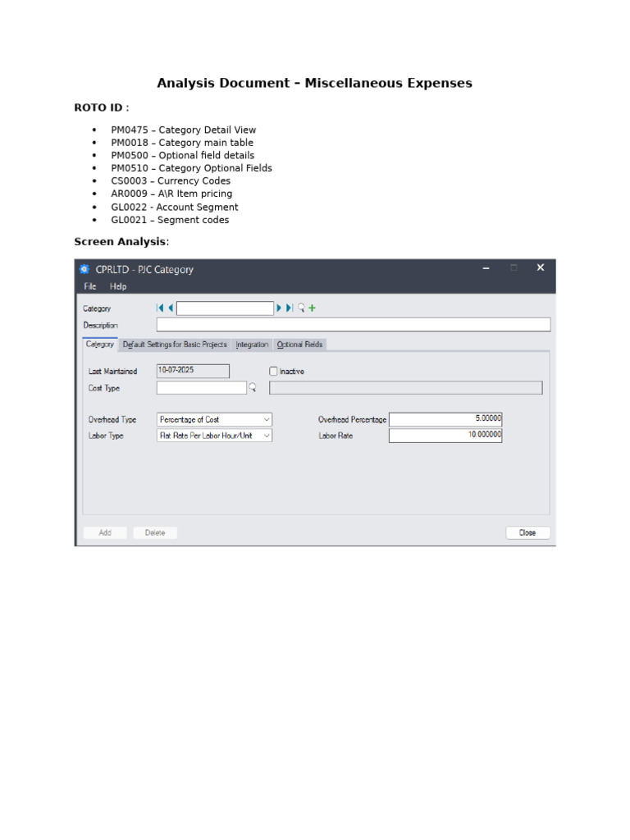630x840 pixels.
Task: Click the text 'PM0475 – Category Detail View'
Action: click(x=183, y=130)
